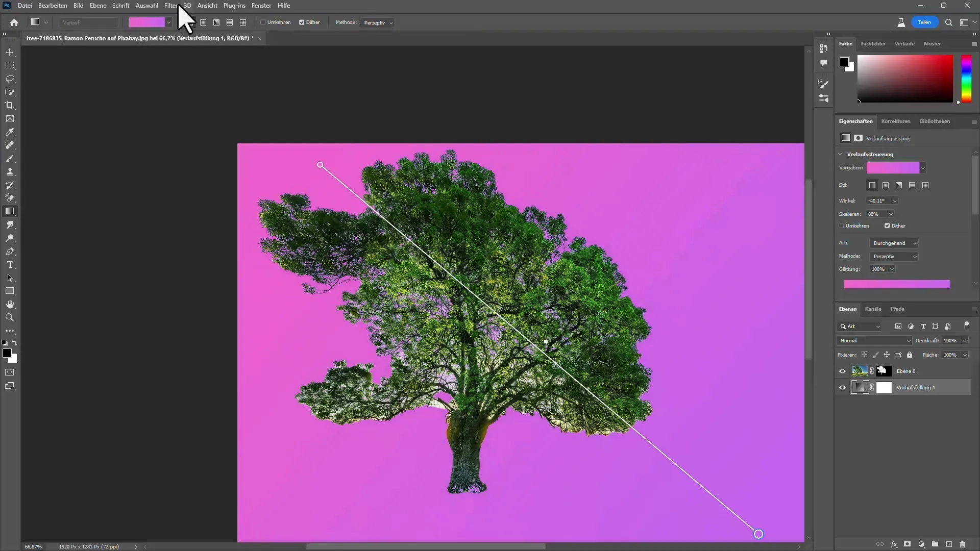Open the Methode dropdown in toolbar
The height and width of the screenshot is (551, 980).
(376, 22)
